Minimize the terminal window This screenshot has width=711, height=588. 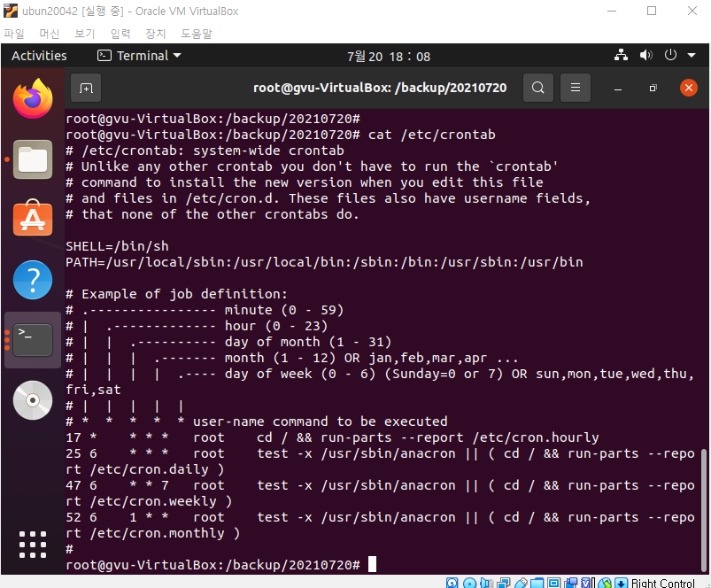pyautogui.click(x=618, y=88)
